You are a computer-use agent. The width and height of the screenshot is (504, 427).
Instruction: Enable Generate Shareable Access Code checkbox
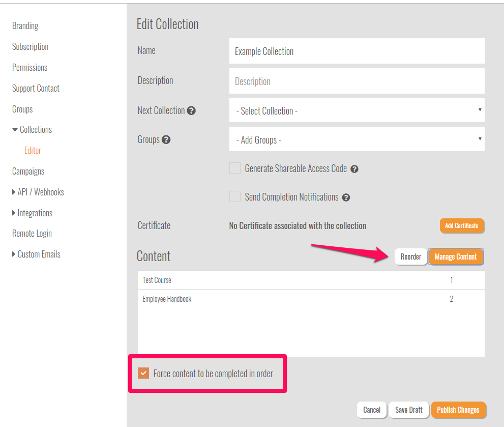(235, 168)
